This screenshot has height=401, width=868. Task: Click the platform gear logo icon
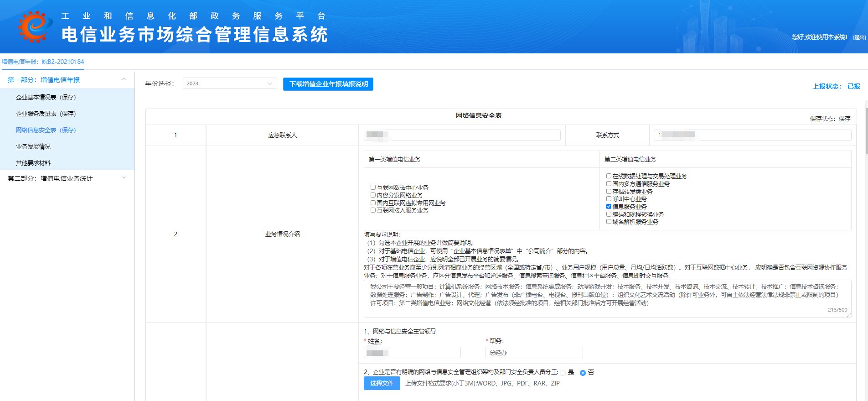point(35,27)
